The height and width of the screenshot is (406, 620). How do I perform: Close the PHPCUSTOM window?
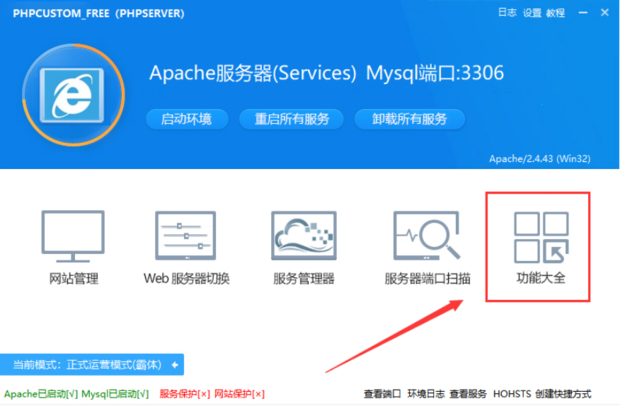605,13
